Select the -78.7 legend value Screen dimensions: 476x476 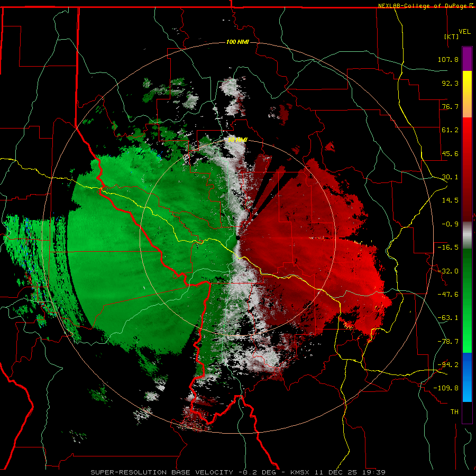tap(448, 342)
